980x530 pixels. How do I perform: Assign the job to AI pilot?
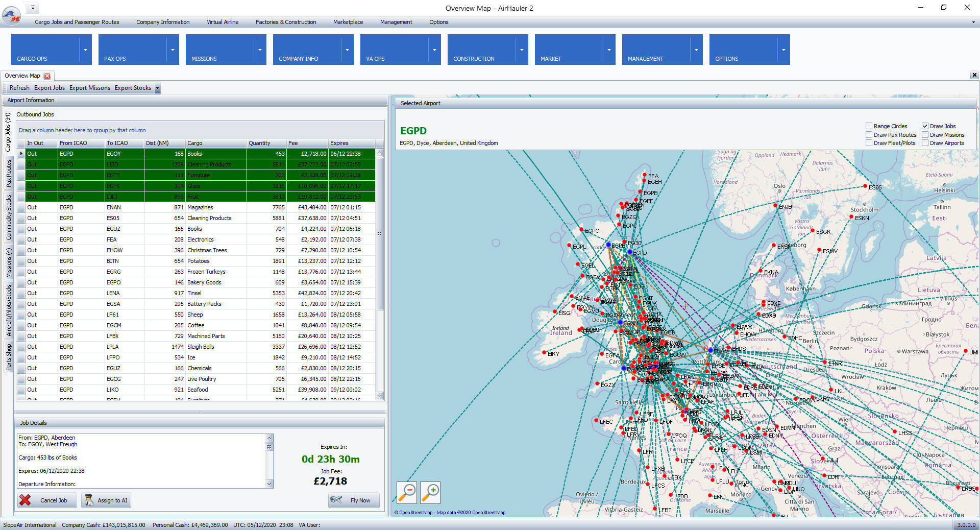106,500
